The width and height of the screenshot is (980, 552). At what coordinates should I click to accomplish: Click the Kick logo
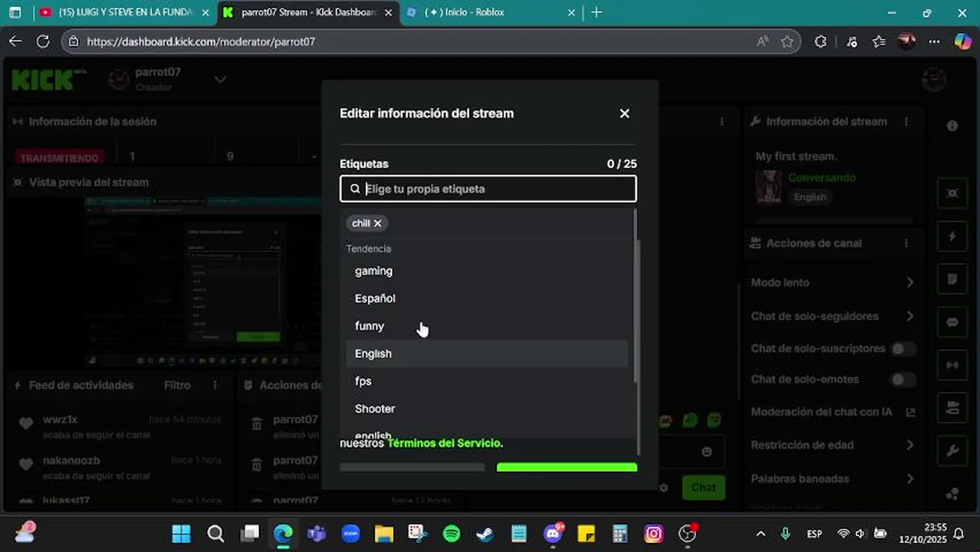tap(49, 79)
